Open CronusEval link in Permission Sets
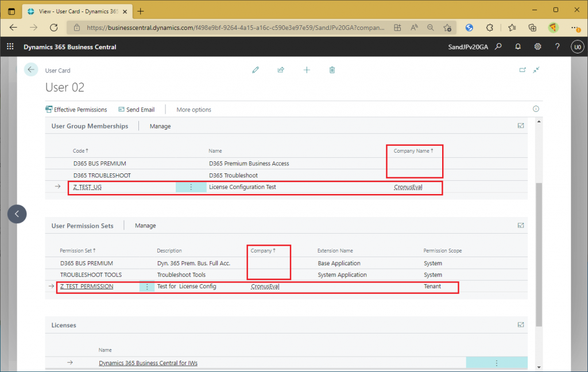 pos(265,286)
